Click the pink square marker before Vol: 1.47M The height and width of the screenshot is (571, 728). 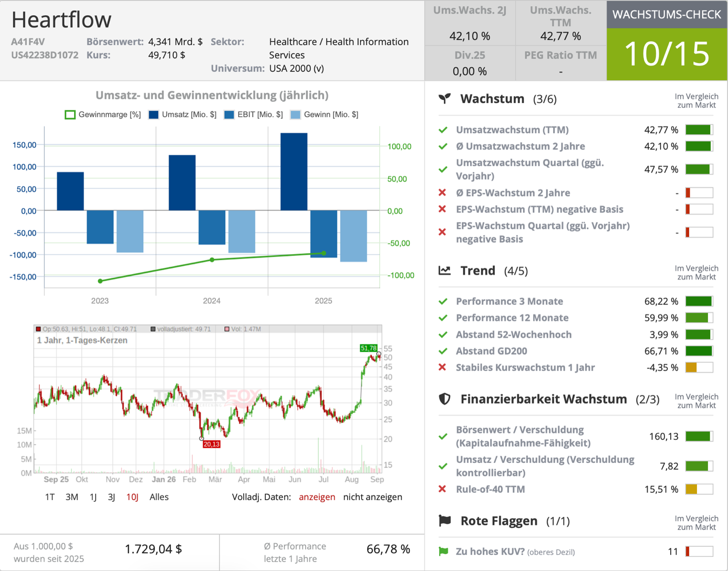click(x=227, y=329)
